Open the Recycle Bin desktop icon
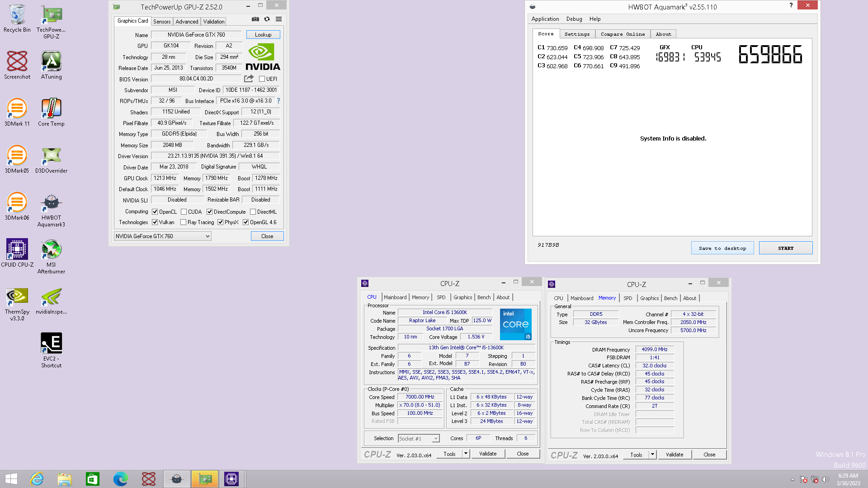The height and width of the screenshot is (488, 868). point(17,19)
